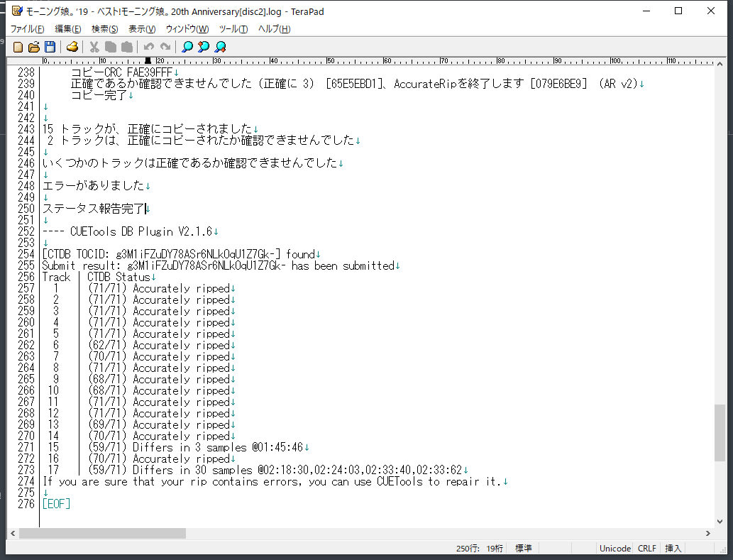Viewport: 733px width, 560px height.
Task: Click the vertical scrollbar up arrow
Action: coord(720,64)
